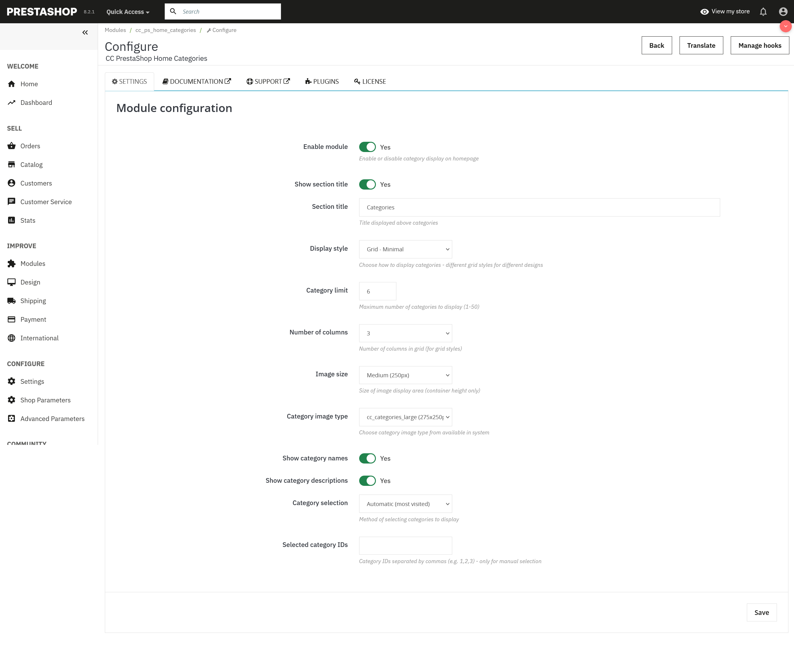
Task: Expand the Number of columns dropdown
Action: click(405, 333)
